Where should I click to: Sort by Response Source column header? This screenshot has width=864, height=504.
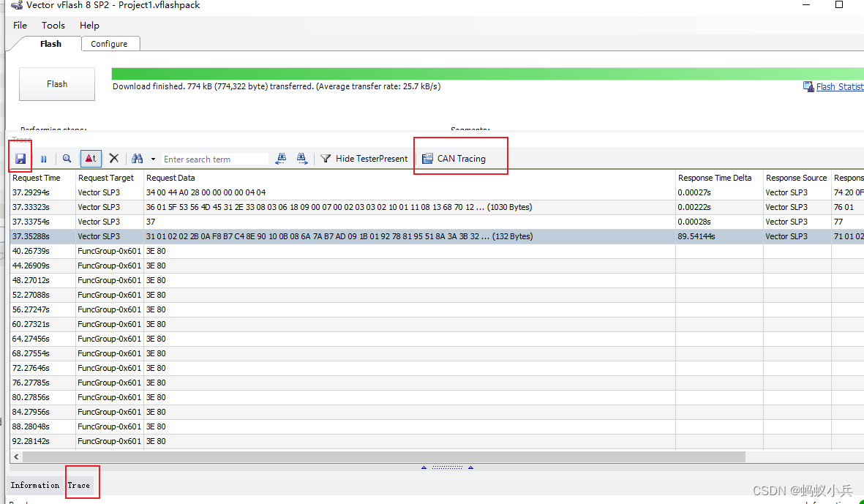coord(796,178)
